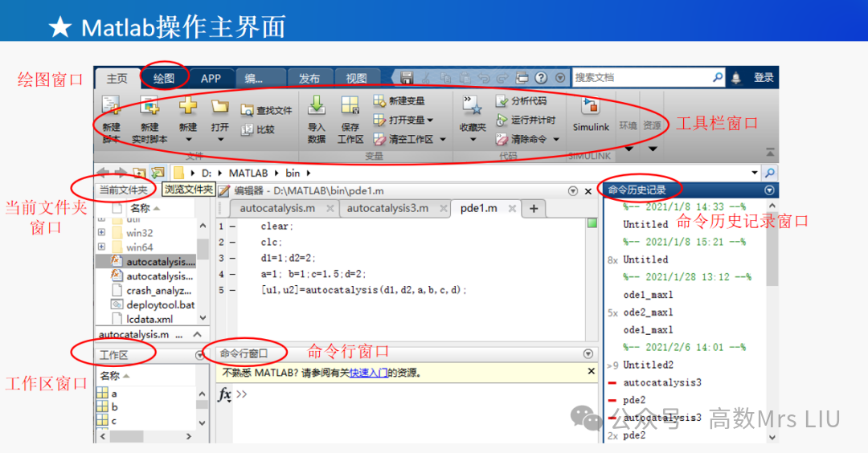Switch to autocatalysis3.m editor tab

(x=387, y=209)
